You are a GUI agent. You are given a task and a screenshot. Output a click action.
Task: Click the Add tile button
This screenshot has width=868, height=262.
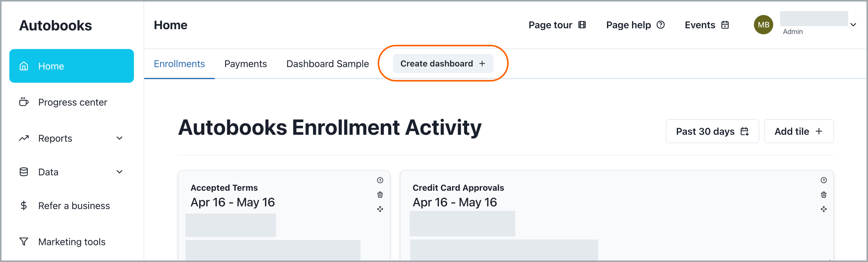pos(799,131)
